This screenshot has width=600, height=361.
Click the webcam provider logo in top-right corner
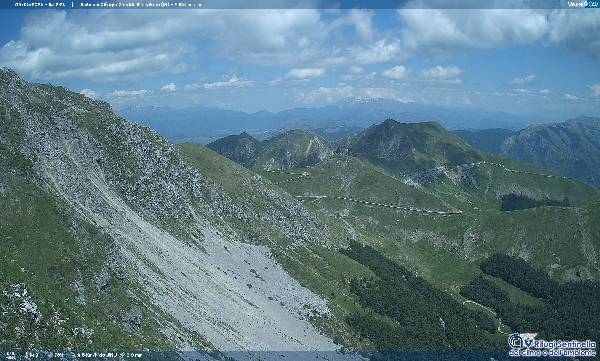(583, 4)
